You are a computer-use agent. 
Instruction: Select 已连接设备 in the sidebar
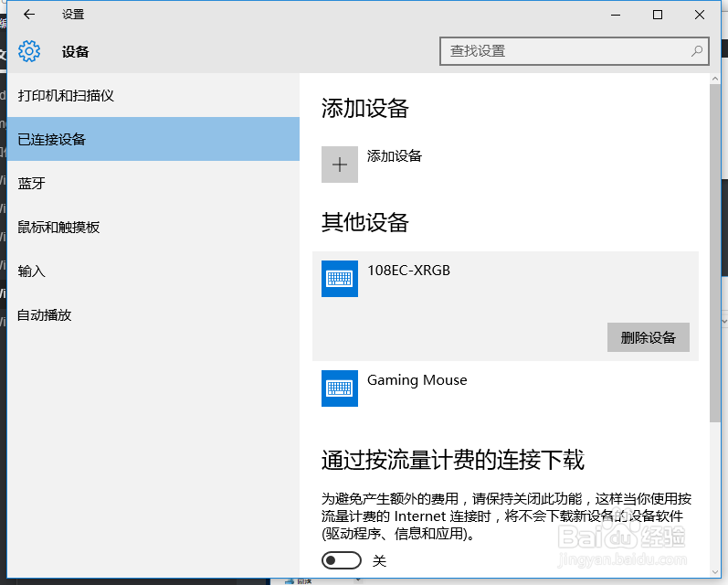click(x=153, y=140)
